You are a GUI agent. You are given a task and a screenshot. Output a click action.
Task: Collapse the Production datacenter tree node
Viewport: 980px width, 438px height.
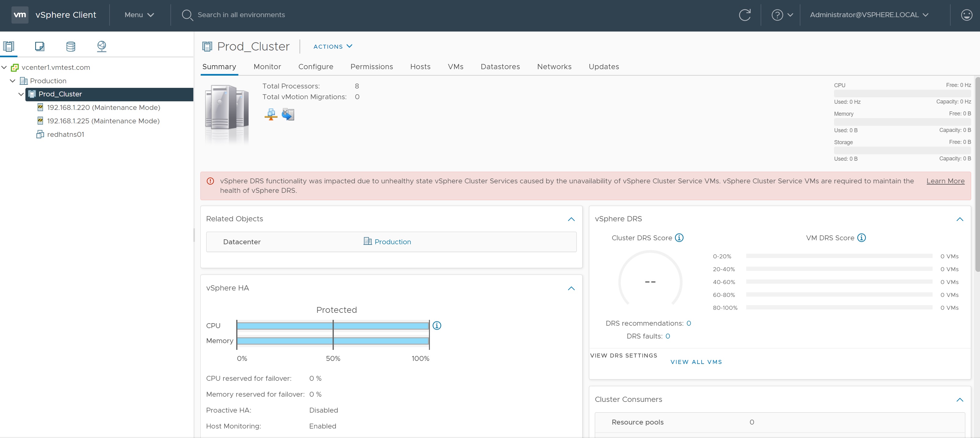point(13,81)
